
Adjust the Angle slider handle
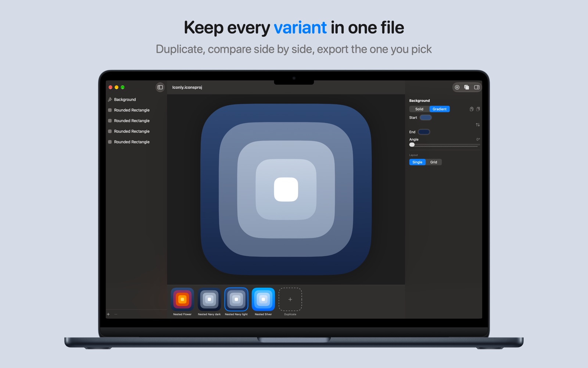pyautogui.click(x=412, y=145)
